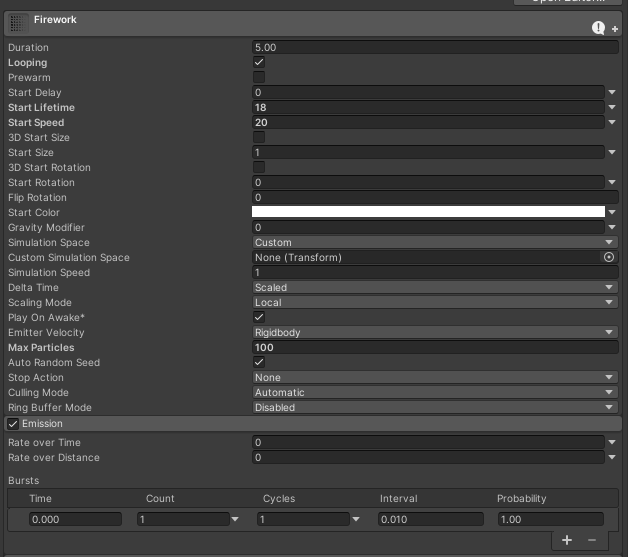The image size is (628, 557).
Task: Enable the 3D Start Size checkbox
Action: click(x=259, y=137)
